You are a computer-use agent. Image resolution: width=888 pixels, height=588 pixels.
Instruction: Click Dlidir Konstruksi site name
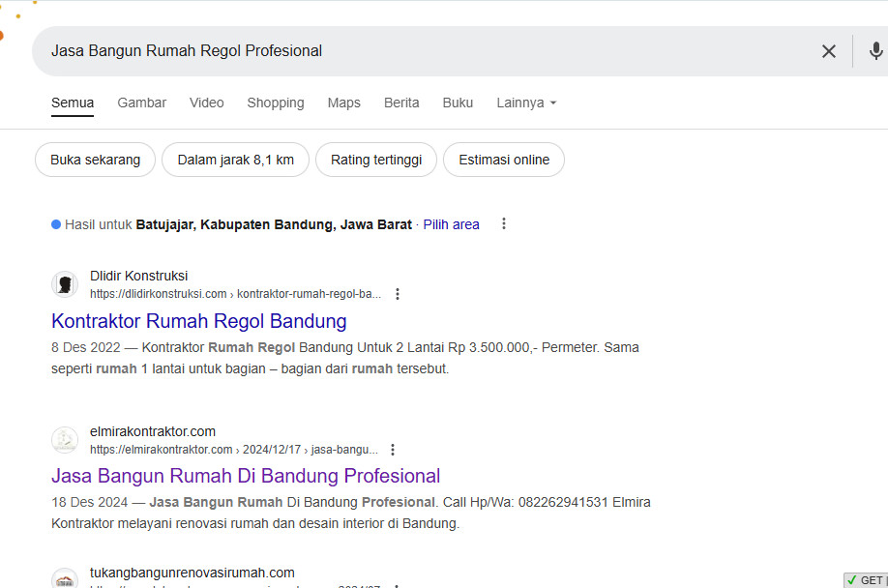pyautogui.click(x=138, y=276)
